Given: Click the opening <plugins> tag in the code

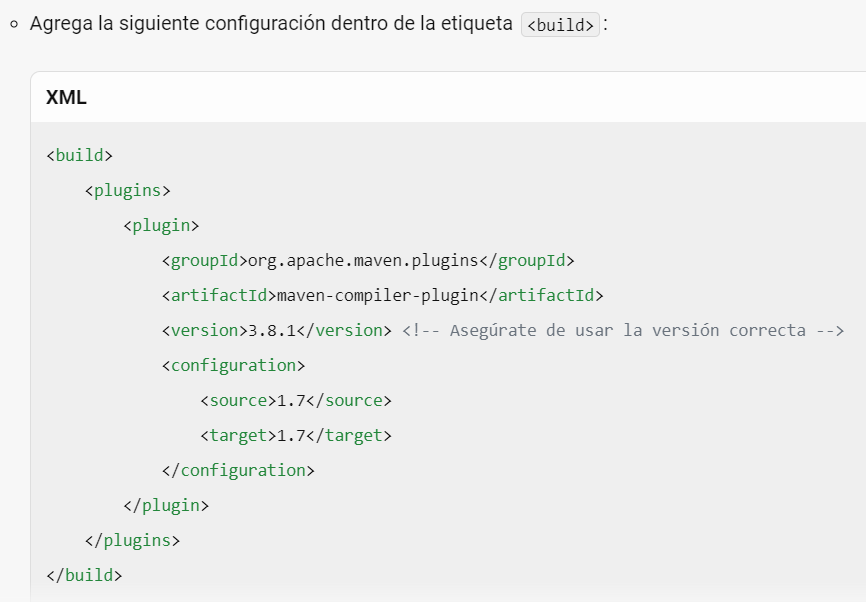Looking at the screenshot, I should pos(127,190).
